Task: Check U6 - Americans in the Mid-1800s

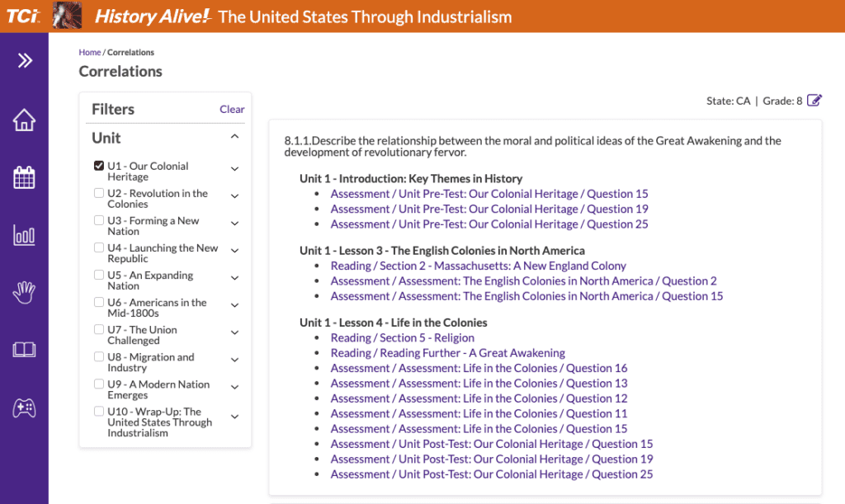Action: pos(99,302)
